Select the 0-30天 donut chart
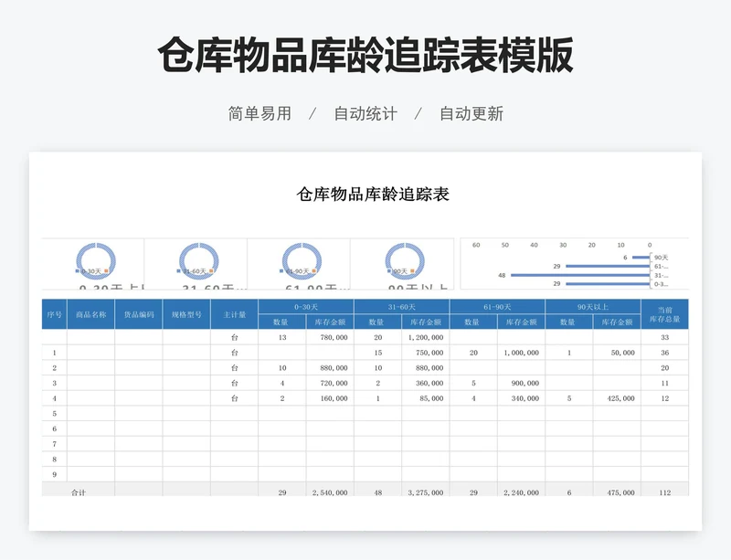Viewport: 731px width, 560px height. pyautogui.click(x=96, y=261)
